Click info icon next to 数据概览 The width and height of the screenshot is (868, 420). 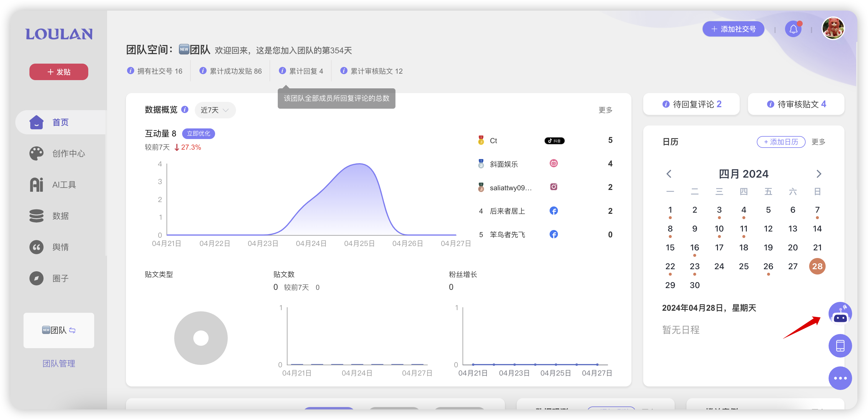[x=185, y=109]
